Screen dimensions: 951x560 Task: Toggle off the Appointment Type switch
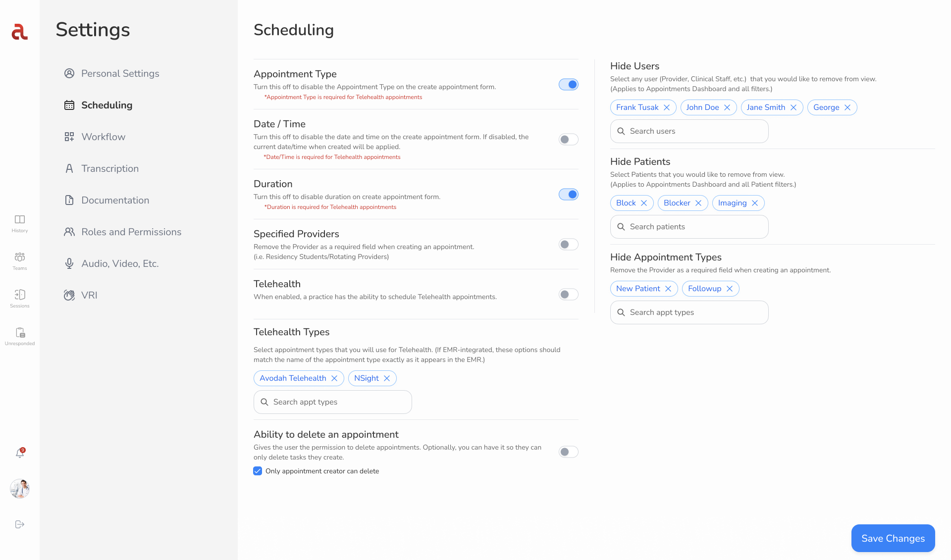[x=569, y=85]
